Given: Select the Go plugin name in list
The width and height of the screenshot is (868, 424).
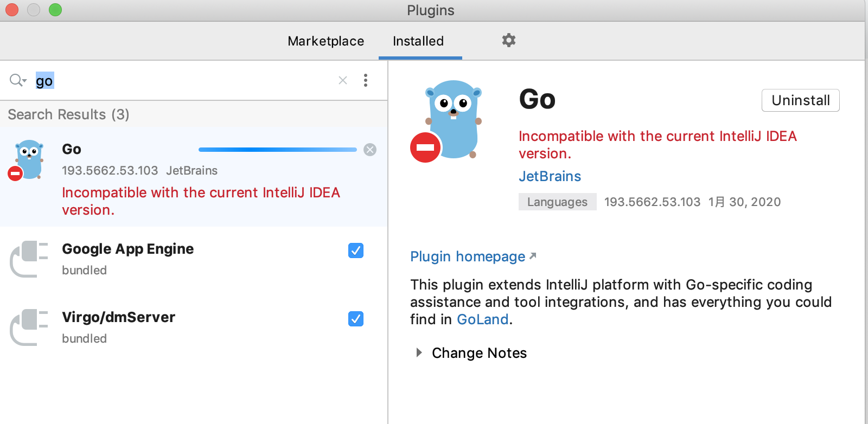Looking at the screenshot, I should click(x=72, y=149).
